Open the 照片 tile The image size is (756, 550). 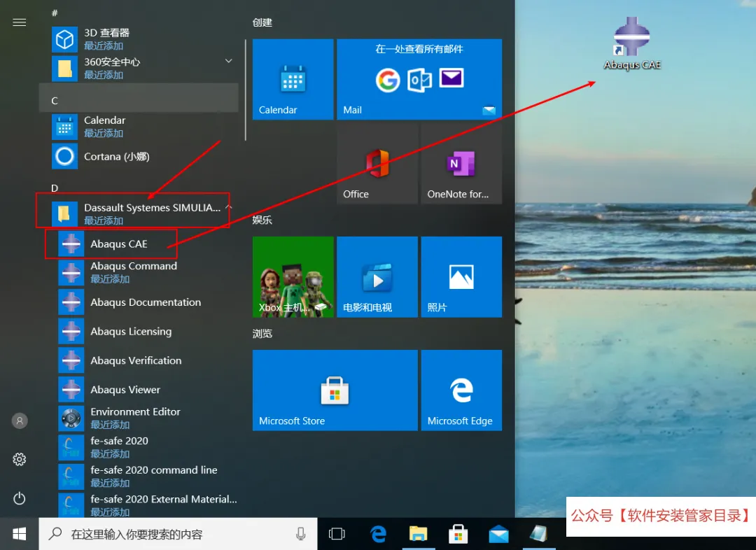coord(461,276)
